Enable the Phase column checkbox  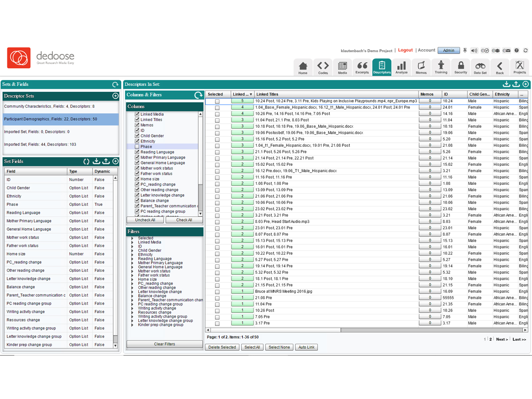point(137,147)
